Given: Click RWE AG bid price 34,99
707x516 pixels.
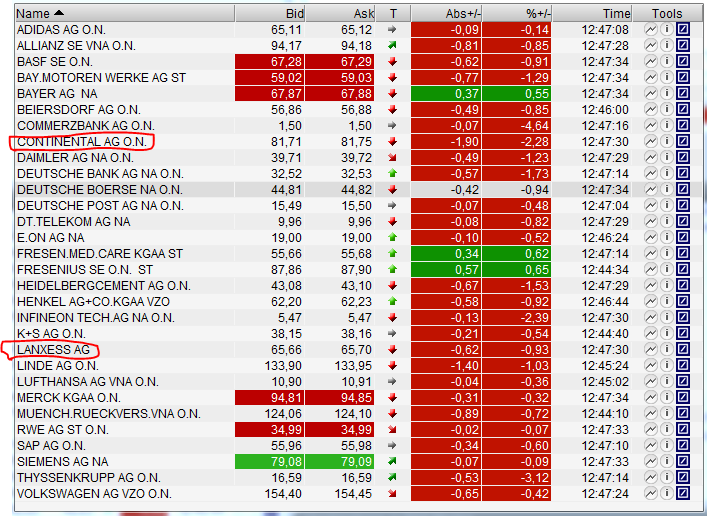Looking at the screenshot, I should coord(270,430).
